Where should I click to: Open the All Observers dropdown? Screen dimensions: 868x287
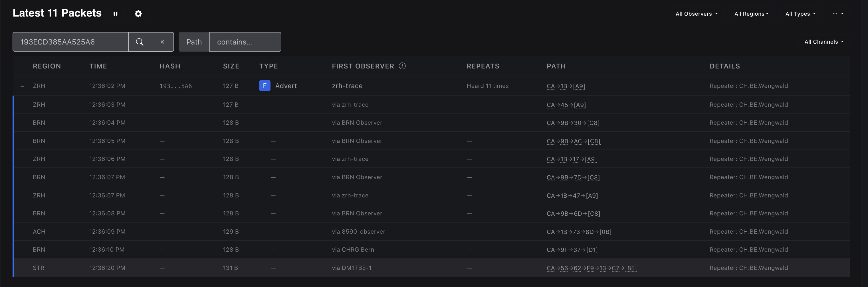tap(696, 14)
